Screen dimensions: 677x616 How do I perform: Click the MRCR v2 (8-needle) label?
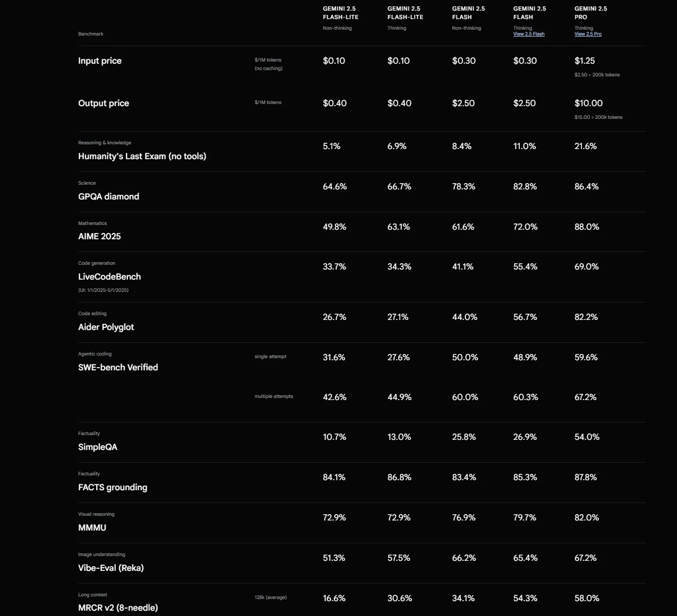[x=118, y=608]
